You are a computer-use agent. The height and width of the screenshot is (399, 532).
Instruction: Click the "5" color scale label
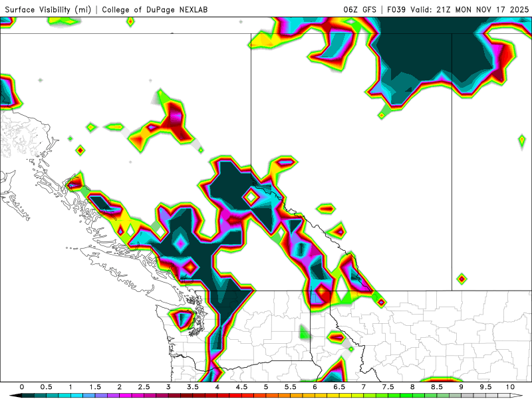click(266, 387)
